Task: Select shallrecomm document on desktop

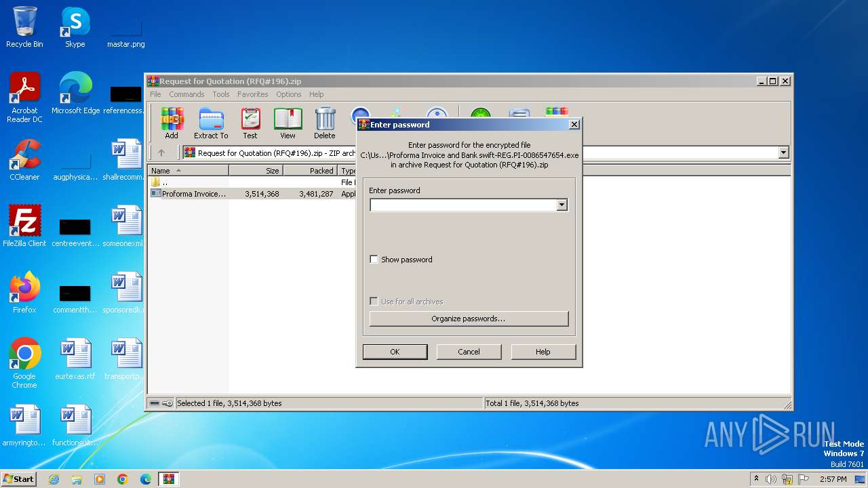Action: pos(125,160)
